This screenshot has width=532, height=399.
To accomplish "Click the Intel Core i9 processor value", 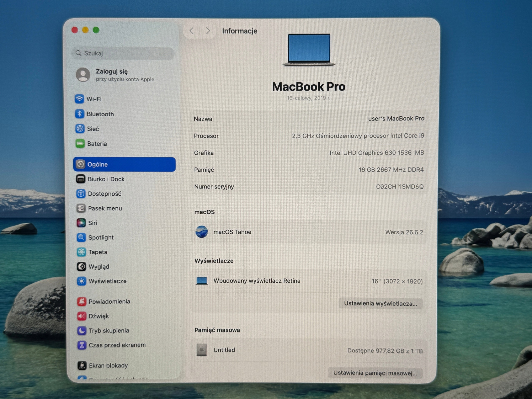I will (358, 136).
